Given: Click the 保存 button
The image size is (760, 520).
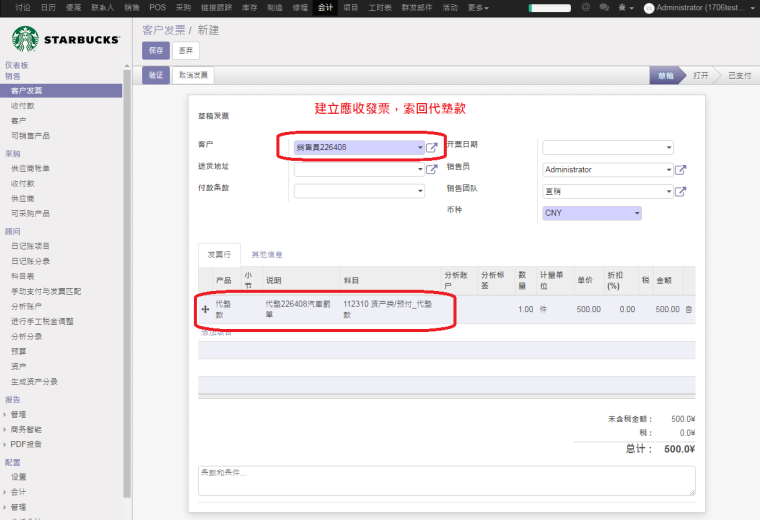Looking at the screenshot, I should pos(156,50).
